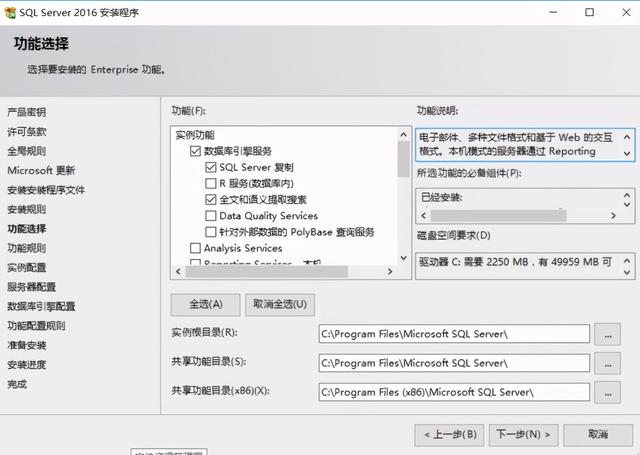Click the 全选(A) button

point(206,304)
